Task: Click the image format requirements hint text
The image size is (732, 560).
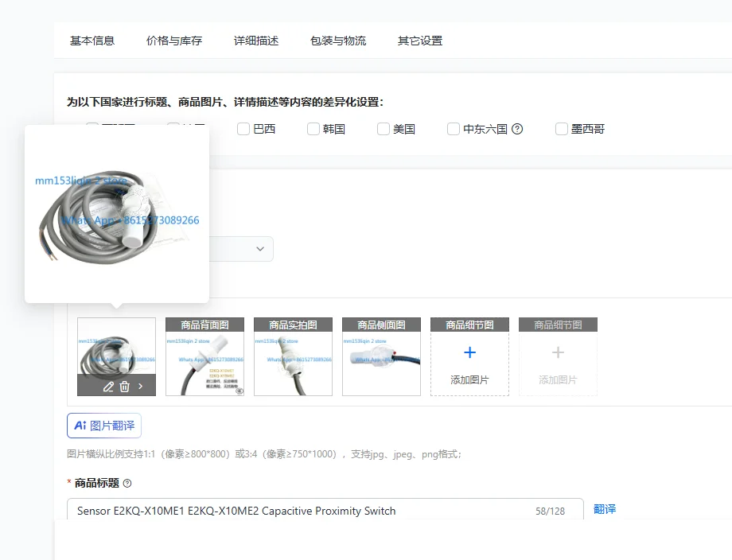Action: (x=264, y=454)
